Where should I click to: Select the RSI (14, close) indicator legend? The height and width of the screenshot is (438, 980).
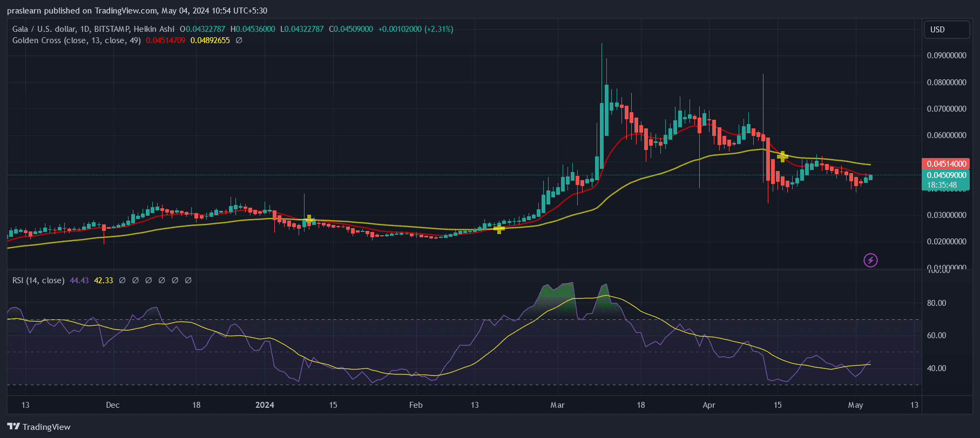[38, 280]
